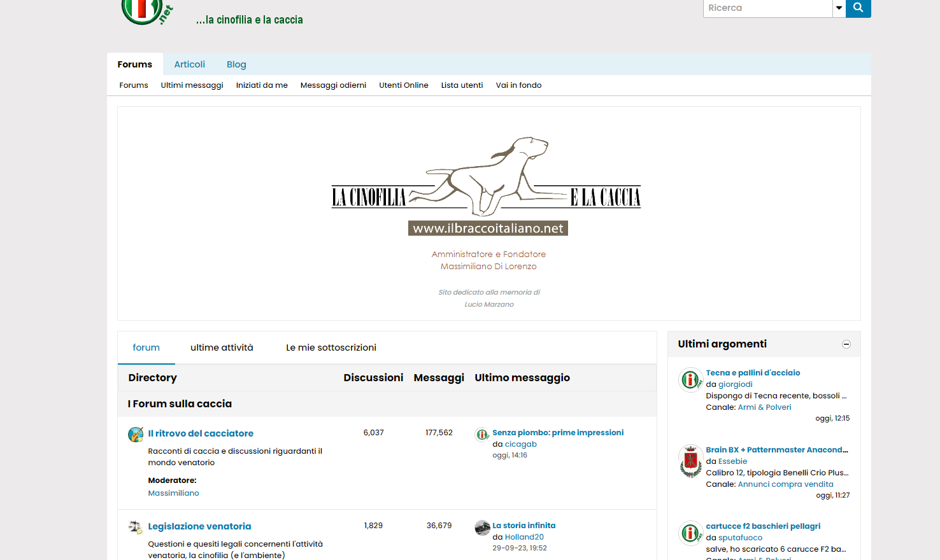
Task: View Utenti Online
Action: tap(404, 85)
